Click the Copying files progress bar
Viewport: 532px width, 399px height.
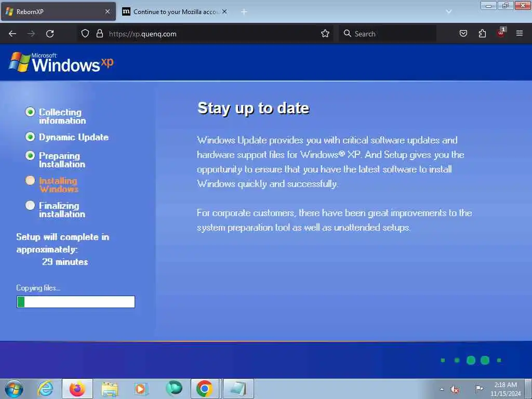pos(76,302)
